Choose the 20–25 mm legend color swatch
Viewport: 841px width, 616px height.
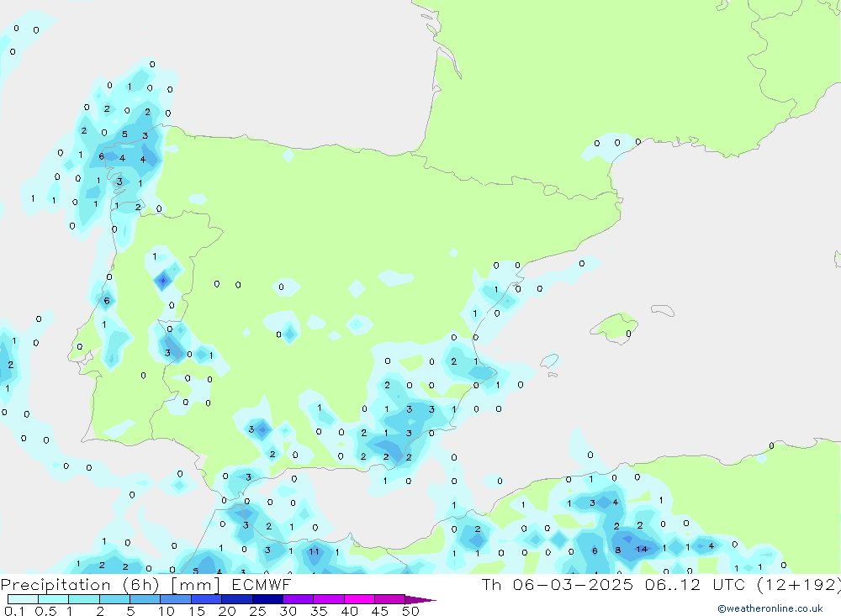237,599
